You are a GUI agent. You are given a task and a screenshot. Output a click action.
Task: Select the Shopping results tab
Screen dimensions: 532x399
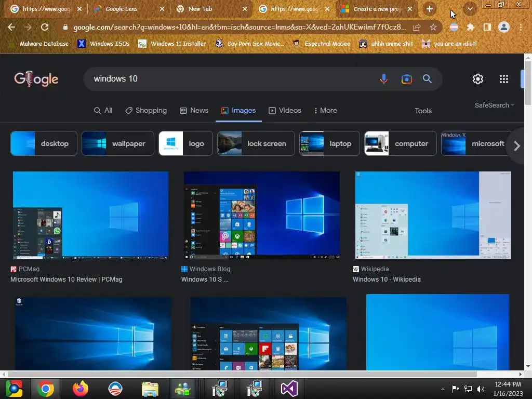point(146,111)
